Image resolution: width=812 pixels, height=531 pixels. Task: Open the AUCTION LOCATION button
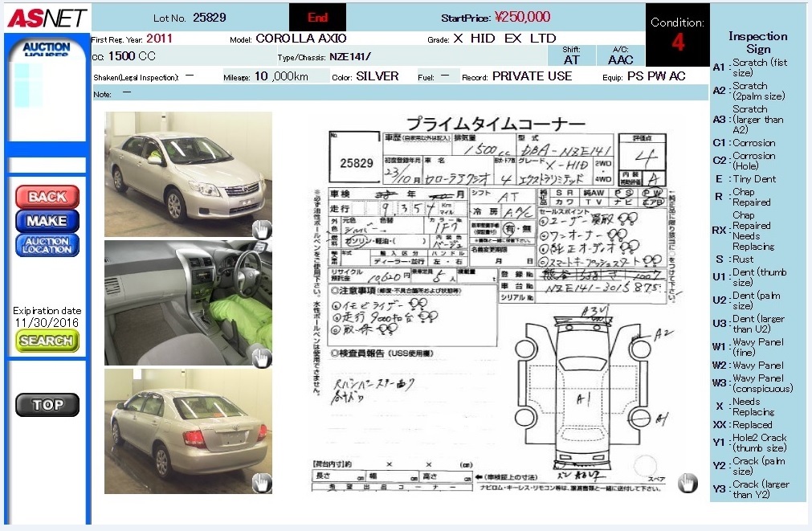47,246
